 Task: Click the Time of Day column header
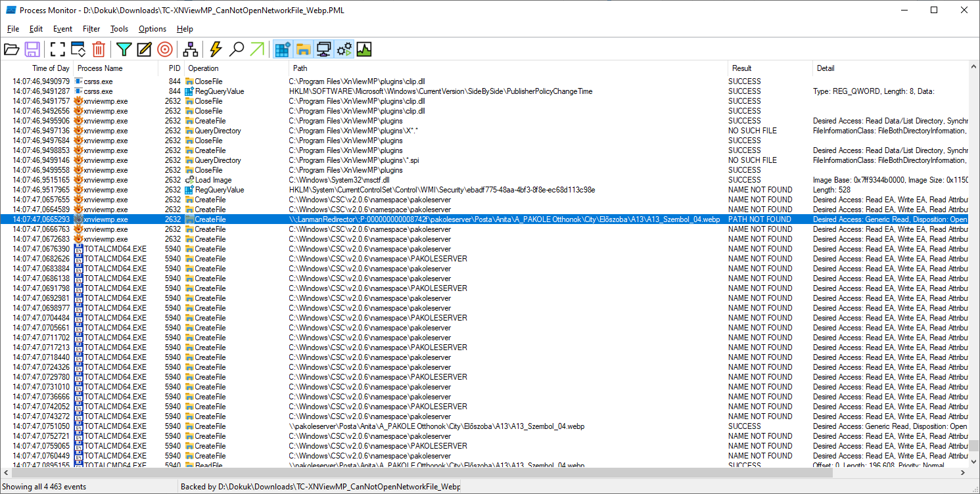pos(37,68)
